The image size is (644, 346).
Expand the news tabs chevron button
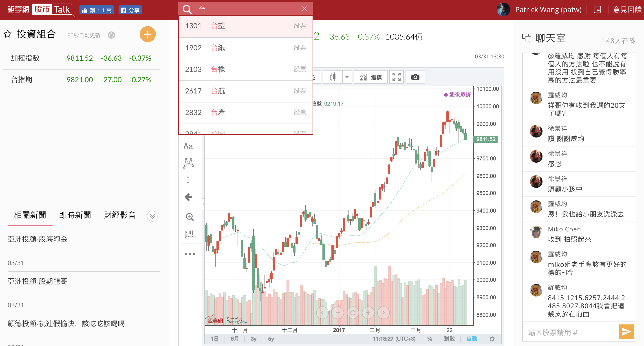coord(152,216)
